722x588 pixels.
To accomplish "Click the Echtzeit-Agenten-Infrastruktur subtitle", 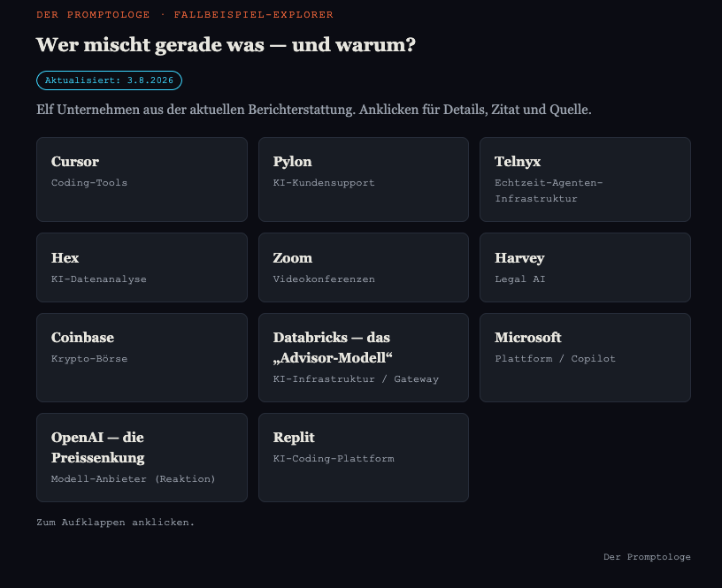I will (549, 190).
